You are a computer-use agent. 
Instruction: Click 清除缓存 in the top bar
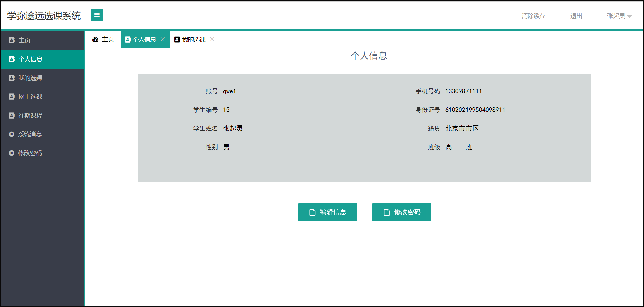(533, 16)
